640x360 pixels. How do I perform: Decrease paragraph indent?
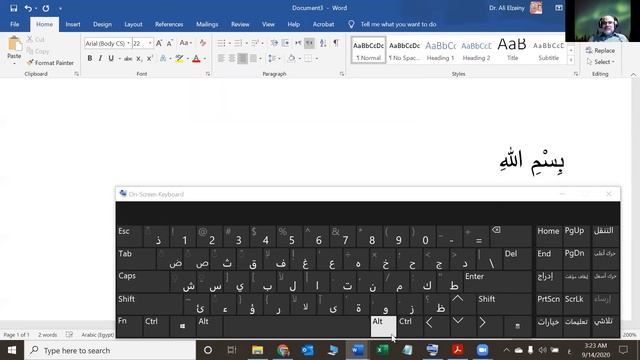coord(274,43)
